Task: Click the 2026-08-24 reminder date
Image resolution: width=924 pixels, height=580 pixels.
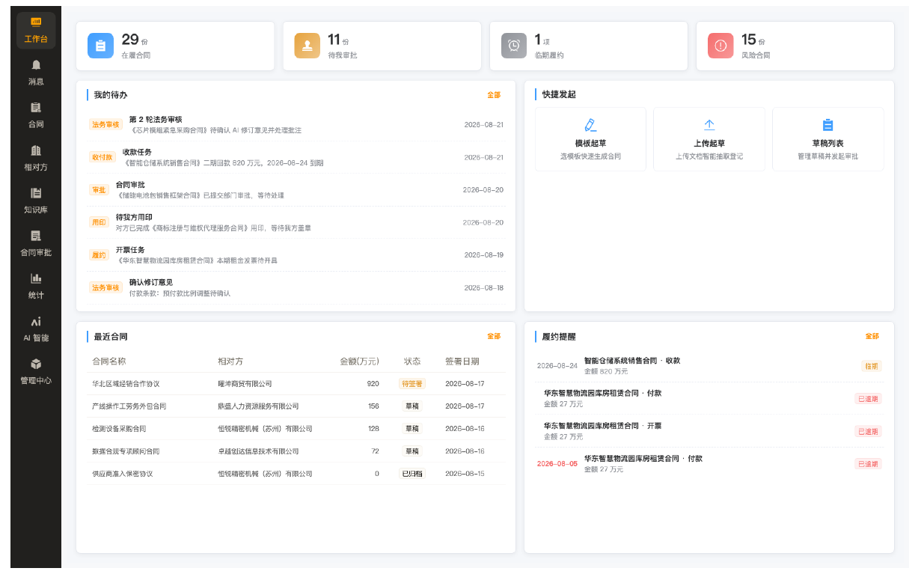Action: coord(557,366)
